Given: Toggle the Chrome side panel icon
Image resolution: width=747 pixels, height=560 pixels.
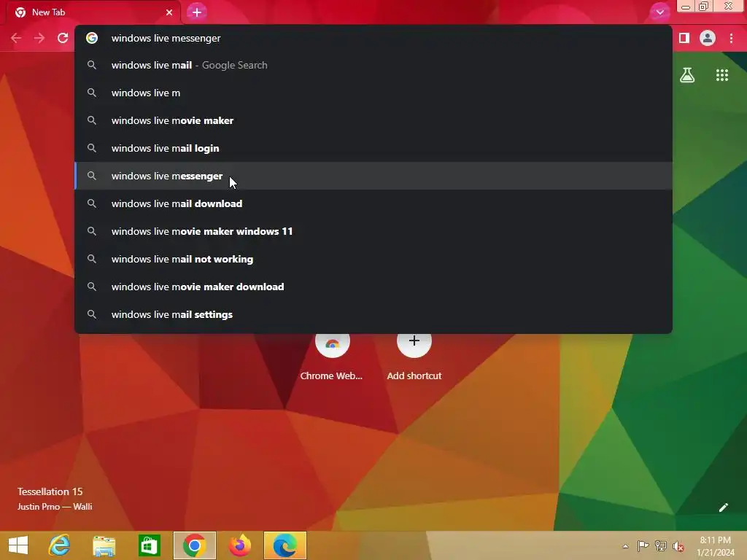Looking at the screenshot, I should point(684,38).
